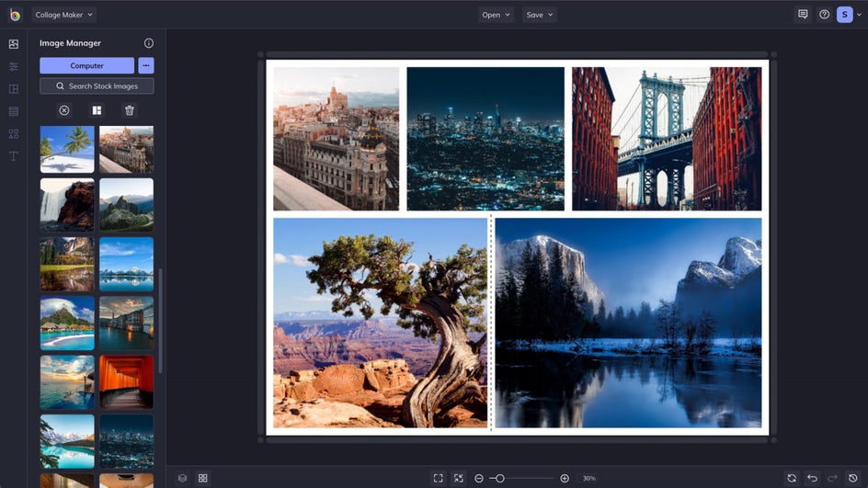Click the twisted tree canyon collage cell
This screenshot has height=488, width=868.
click(381, 323)
